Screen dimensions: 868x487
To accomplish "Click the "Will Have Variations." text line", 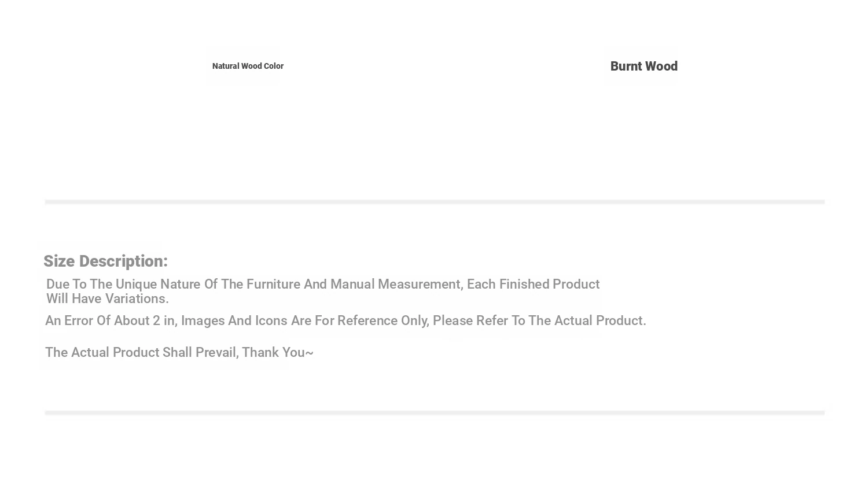I will (108, 299).
